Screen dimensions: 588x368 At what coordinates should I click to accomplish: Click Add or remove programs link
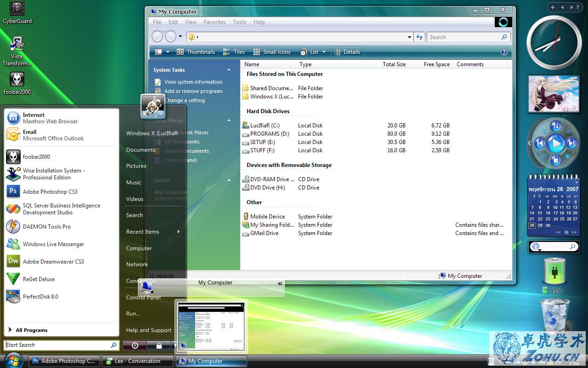click(193, 91)
